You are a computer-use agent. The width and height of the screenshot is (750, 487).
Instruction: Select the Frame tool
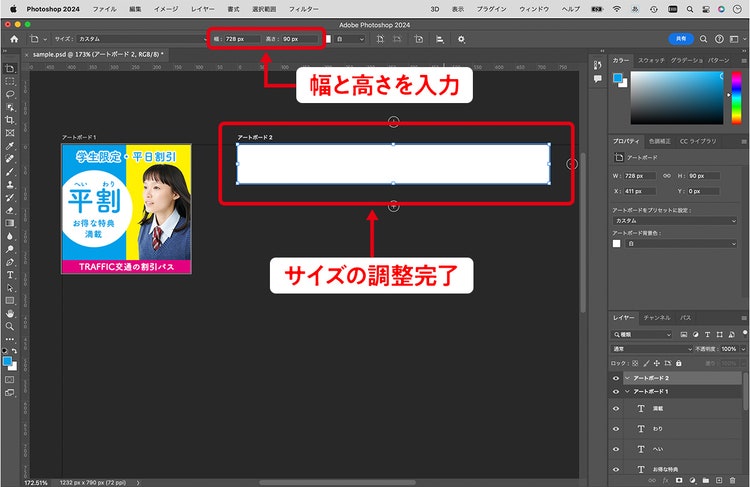pyautogui.click(x=10, y=133)
